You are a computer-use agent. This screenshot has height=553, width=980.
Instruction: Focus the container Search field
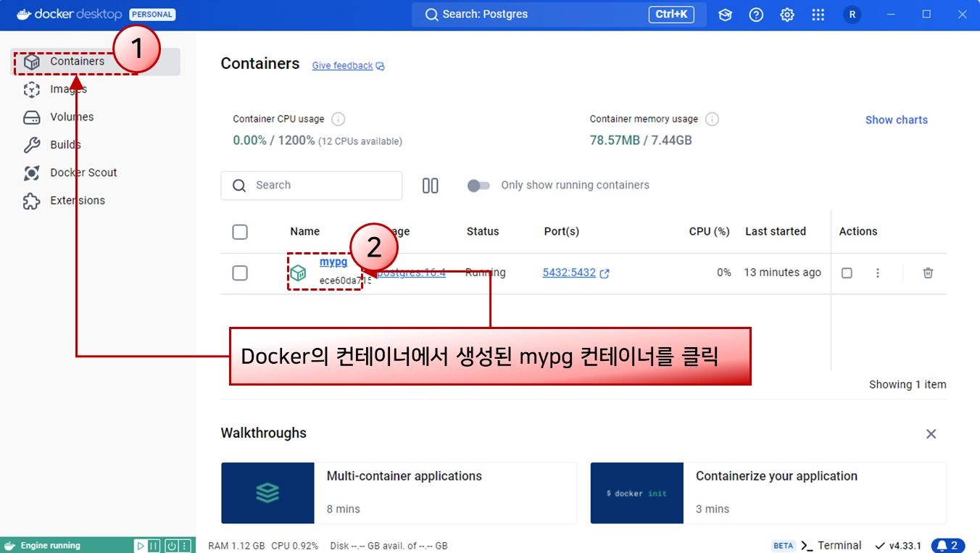click(x=312, y=186)
